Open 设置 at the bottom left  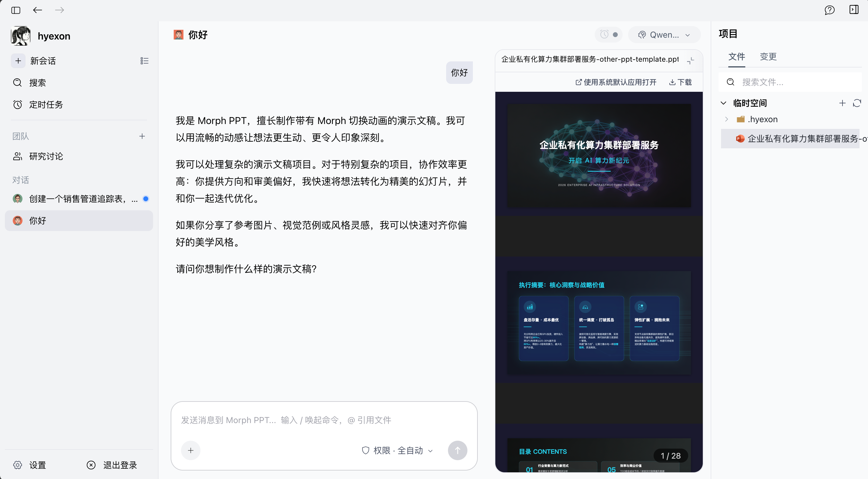pos(30,465)
